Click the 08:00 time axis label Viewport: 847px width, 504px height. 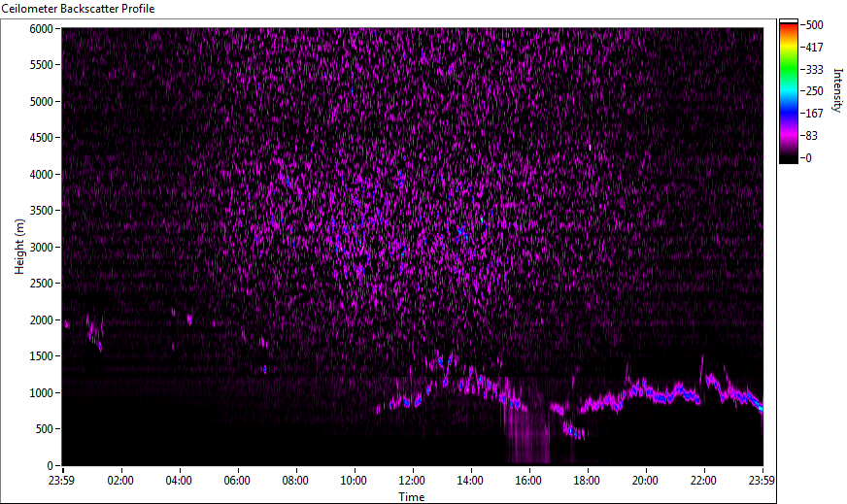[295, 481]
